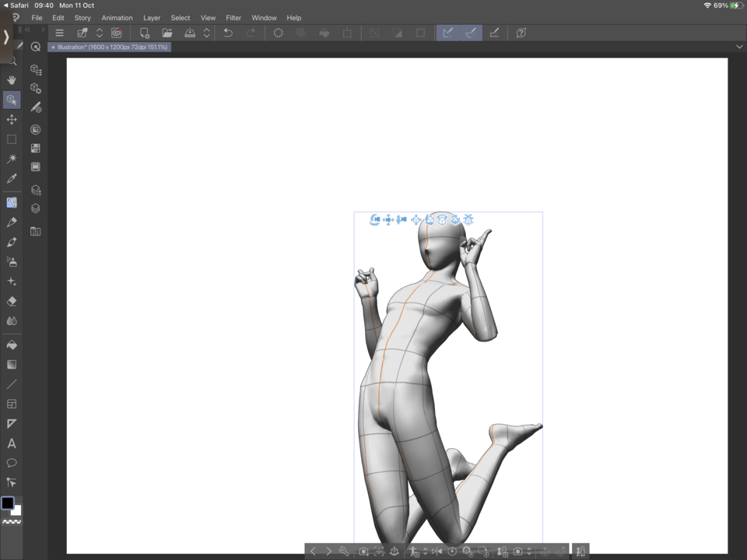Open the Color Set palette grid icon

click(35, 148)
